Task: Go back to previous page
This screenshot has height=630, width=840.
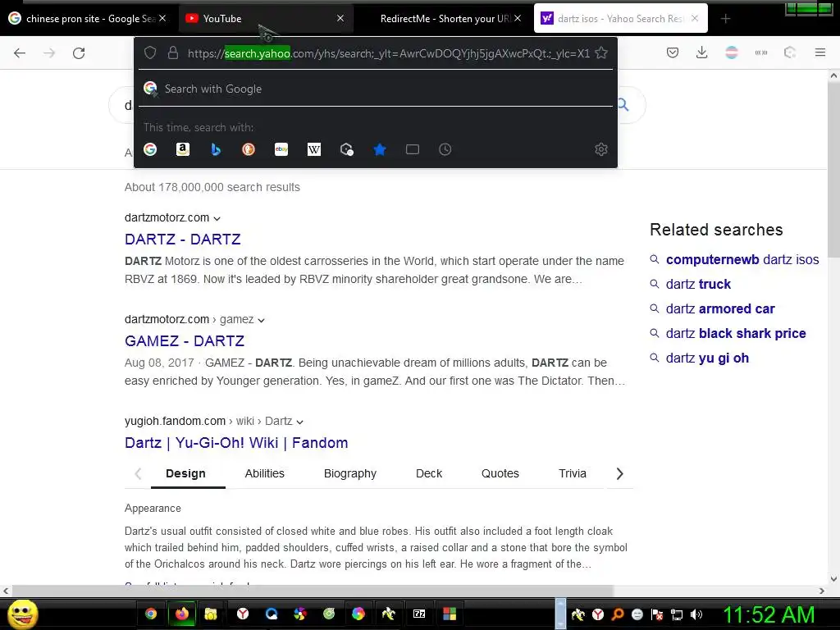Action: pos(20,52)
